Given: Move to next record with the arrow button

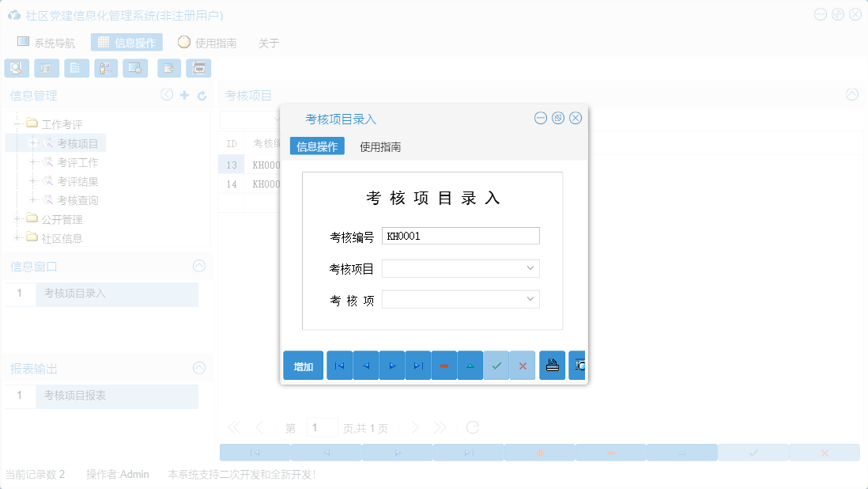Looking at the screenshot, I should [392, 365].
